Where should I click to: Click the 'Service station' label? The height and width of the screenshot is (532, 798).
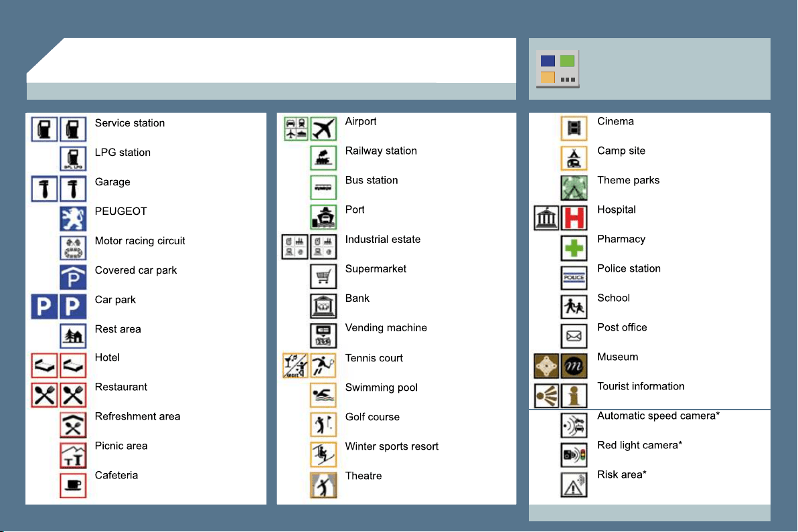click(130, 123)
